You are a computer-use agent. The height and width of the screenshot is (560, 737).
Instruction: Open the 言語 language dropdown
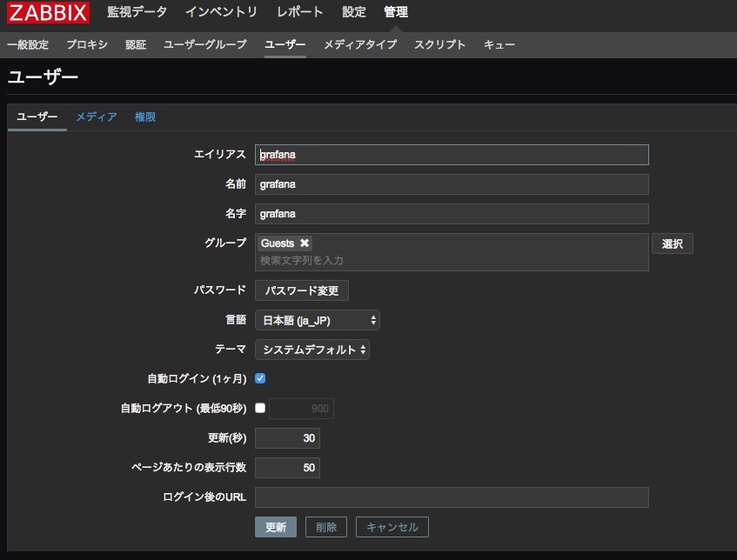click(317, 320)
